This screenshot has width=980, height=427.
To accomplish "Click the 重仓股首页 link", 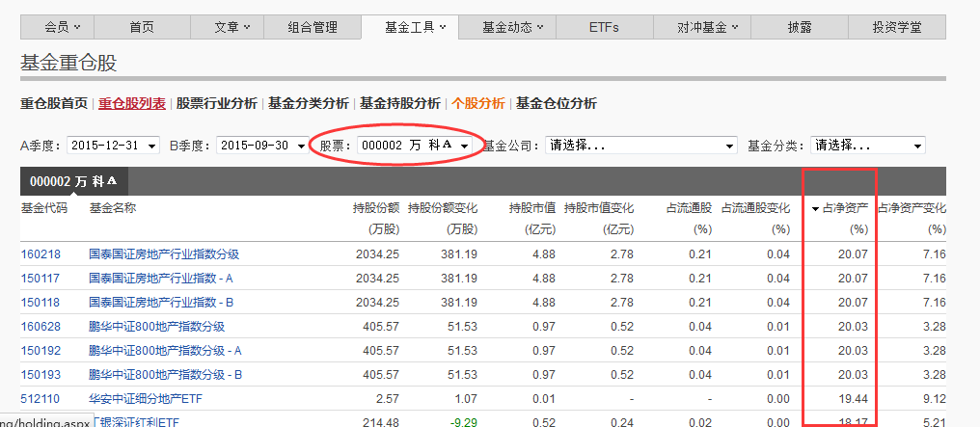I will point(54,103).
